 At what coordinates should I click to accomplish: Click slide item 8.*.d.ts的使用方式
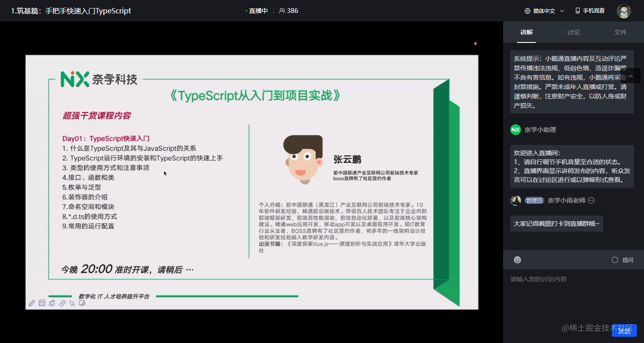tap(89, 216)
